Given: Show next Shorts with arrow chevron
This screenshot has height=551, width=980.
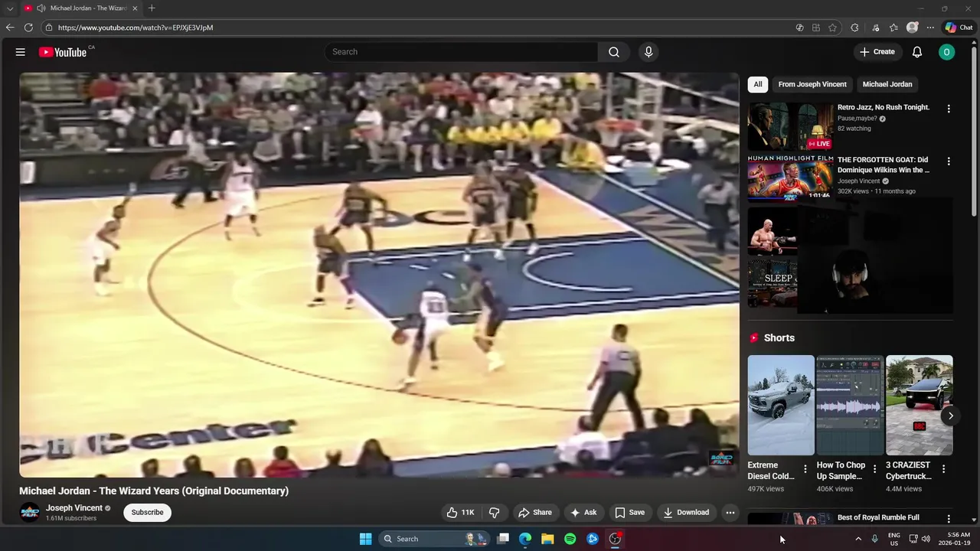Looking at the screenshot, I should tap(950, 416).
